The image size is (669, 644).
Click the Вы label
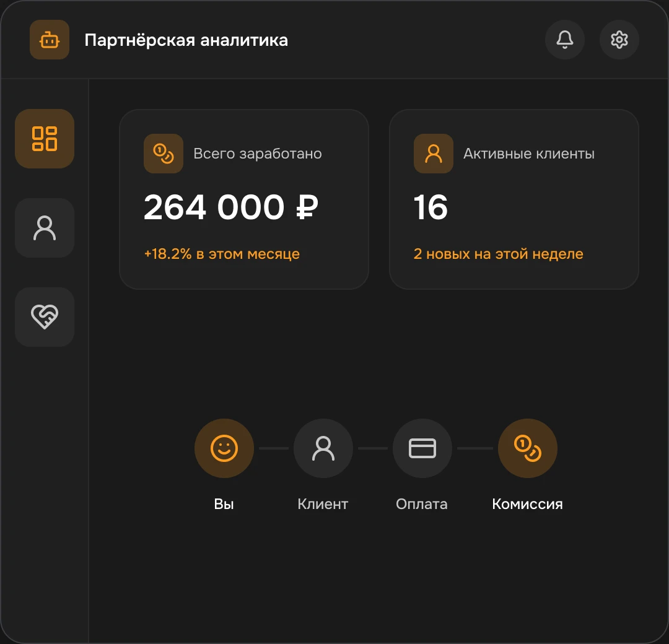224,504
